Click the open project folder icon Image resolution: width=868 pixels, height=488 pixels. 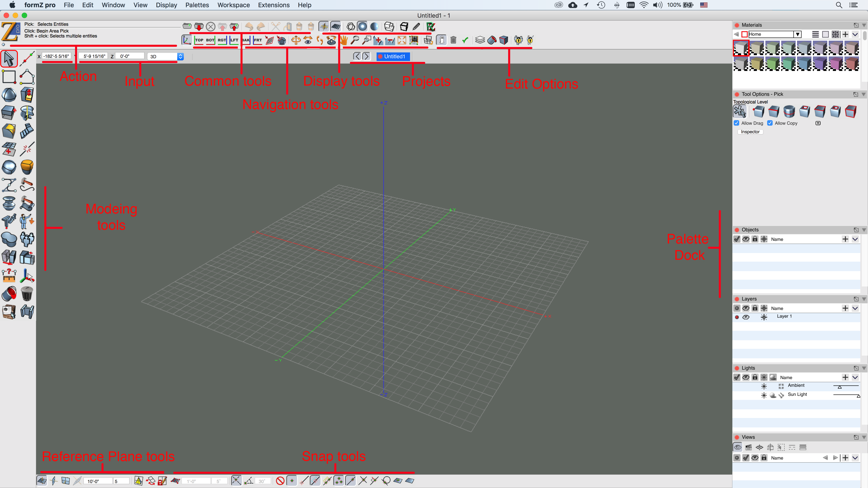(187, 26)
